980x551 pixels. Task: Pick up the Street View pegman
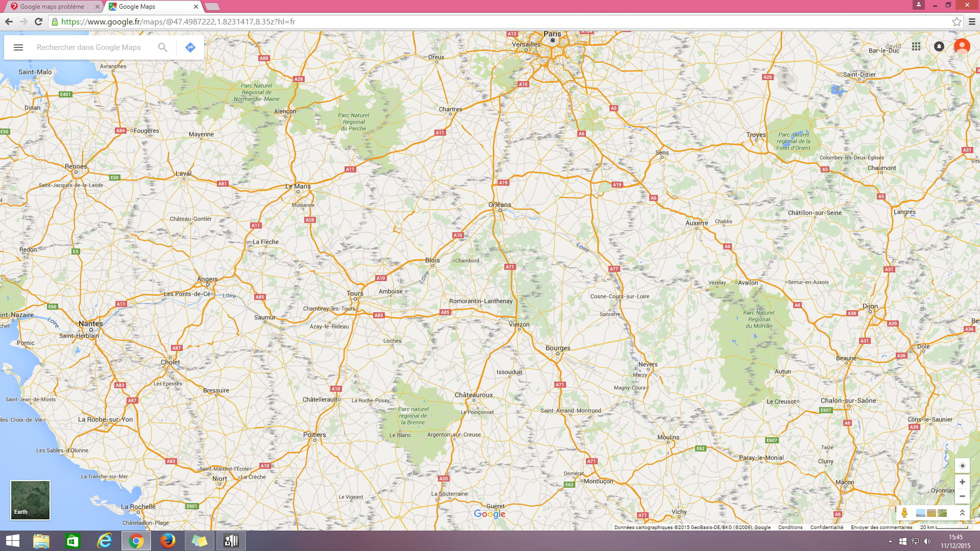[904, 513]
